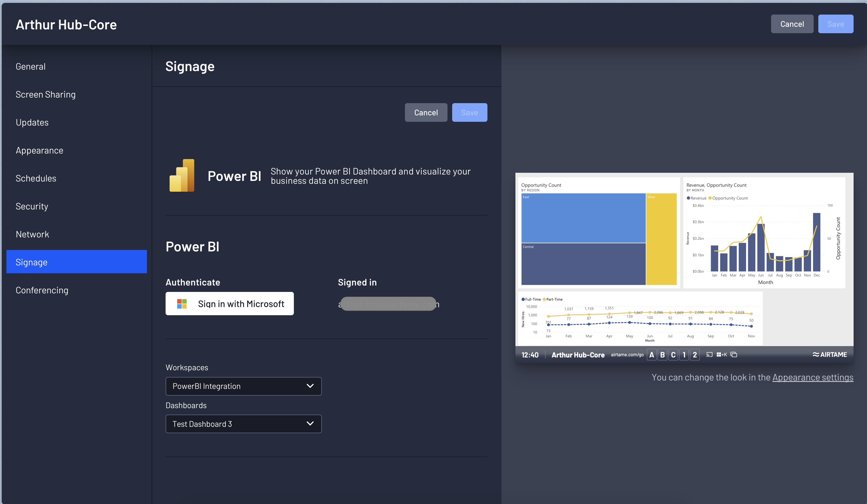Viewport: 867px width, 504px height.
Task: Click the Authenticate label
Action: coord(193,282)
